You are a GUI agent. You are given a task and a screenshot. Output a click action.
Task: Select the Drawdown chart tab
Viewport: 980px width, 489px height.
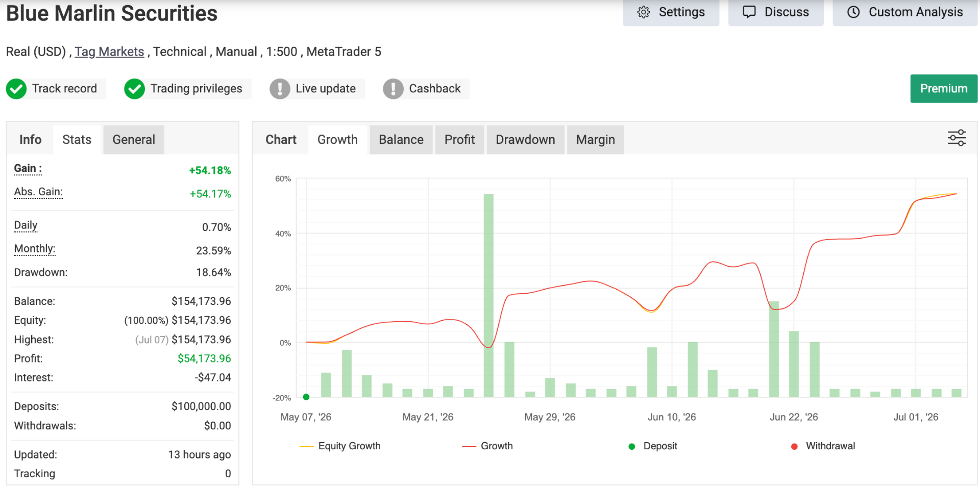[x=525, y=140]
